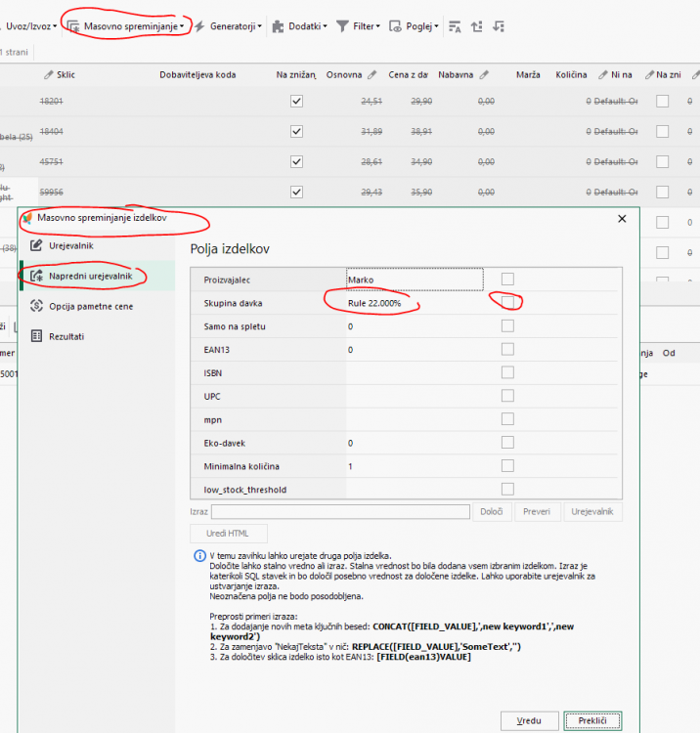Enable the Skupina davka checkbox

(507, 303)
